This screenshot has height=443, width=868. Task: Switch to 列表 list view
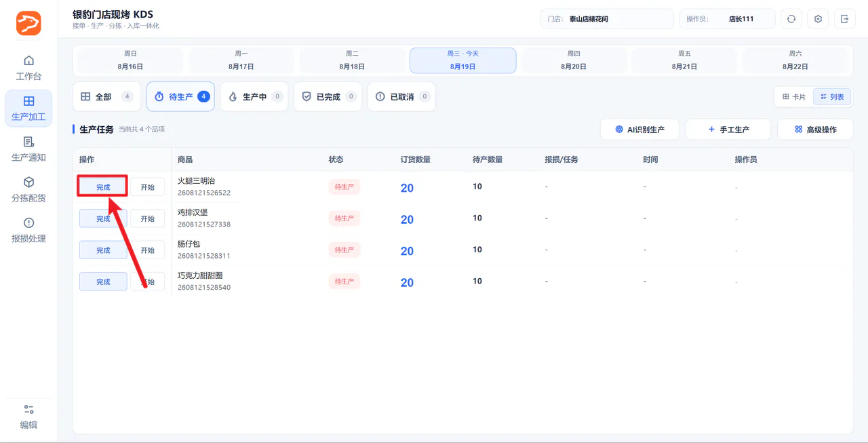tap(832, 97)
